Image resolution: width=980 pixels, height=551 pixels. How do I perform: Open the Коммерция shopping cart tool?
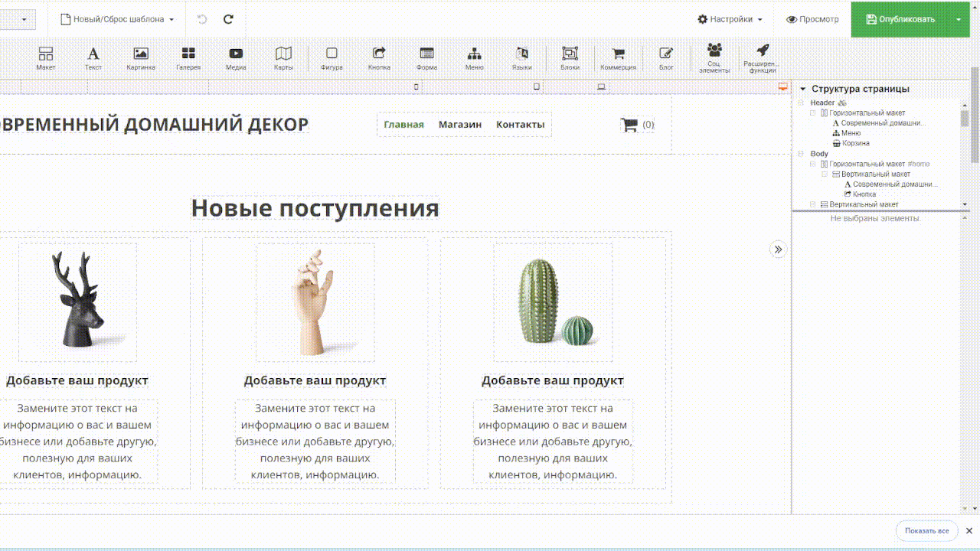(618, 58)
